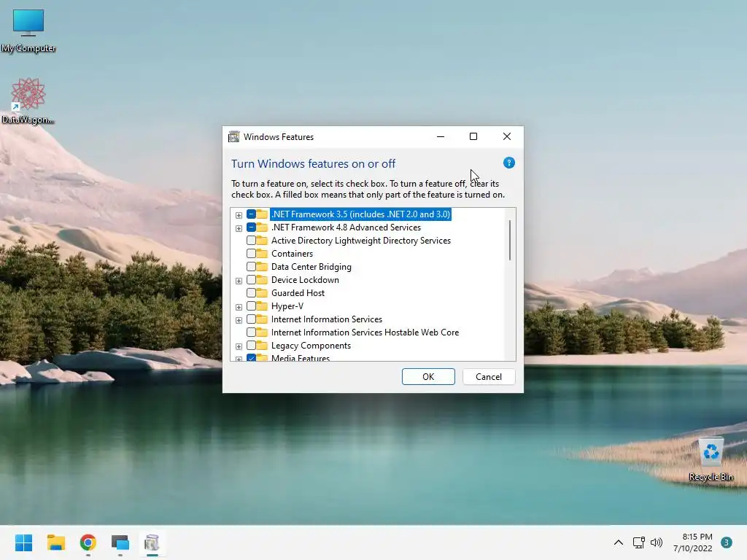Open the clock and date flyout
This screenshot has height=560, width=747.
tap(693, 542)
